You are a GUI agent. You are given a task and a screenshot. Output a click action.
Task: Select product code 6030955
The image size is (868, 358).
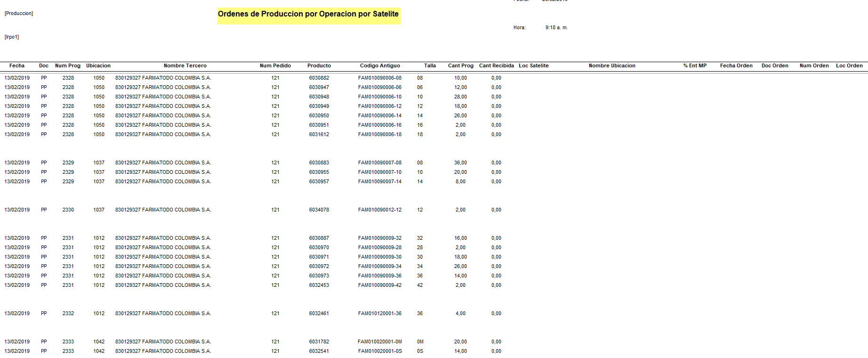tap(319, 172)
